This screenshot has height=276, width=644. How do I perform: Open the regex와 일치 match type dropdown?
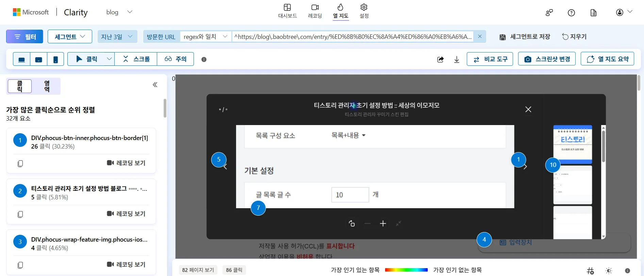(205, 36)
